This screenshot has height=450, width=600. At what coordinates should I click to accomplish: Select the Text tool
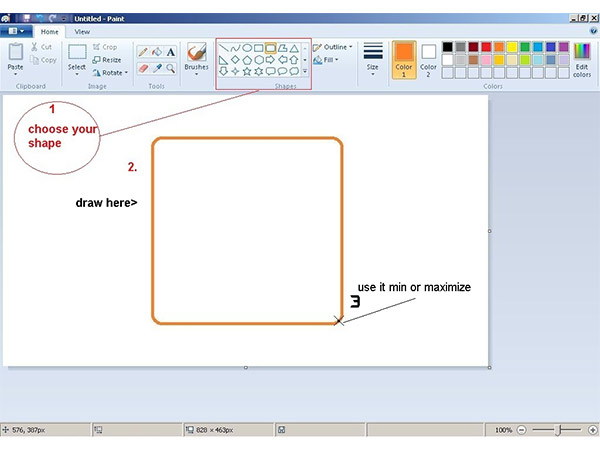[x=171, y=52]
